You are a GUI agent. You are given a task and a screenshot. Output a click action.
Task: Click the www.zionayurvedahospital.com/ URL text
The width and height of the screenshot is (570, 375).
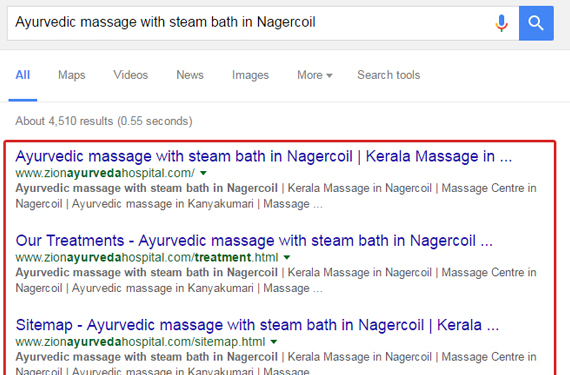click(x=105, y=173)
